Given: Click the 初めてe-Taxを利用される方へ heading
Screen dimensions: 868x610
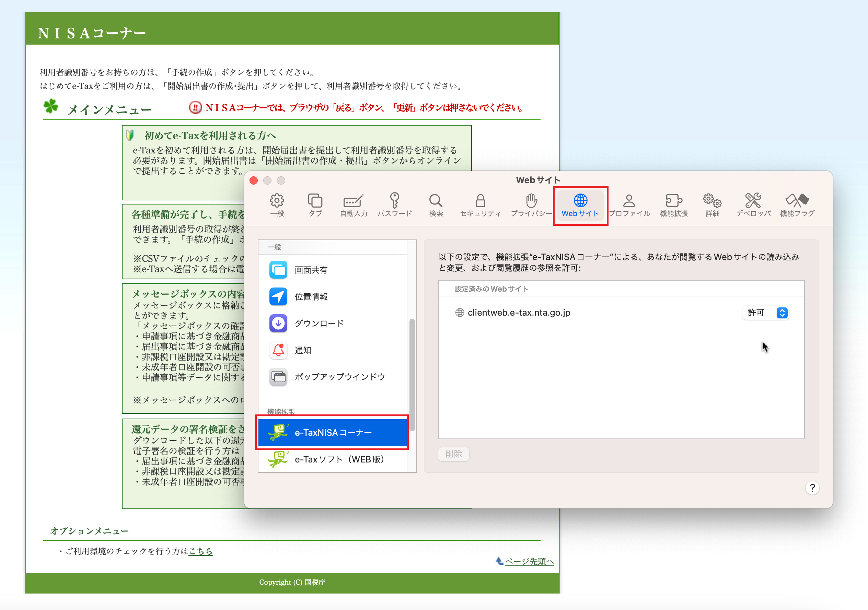Looking at the screenshot, I should tap(210, 135).
